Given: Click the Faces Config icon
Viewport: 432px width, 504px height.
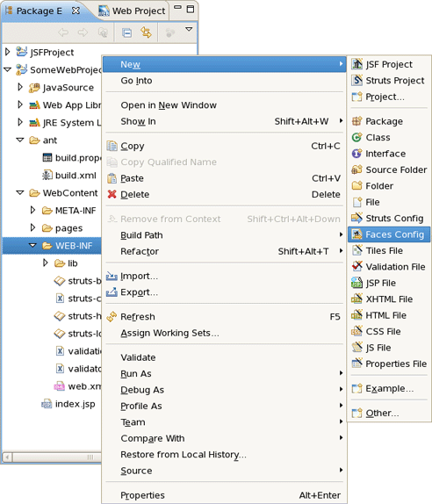Looking at the screenshot, I should pos(356,234).
